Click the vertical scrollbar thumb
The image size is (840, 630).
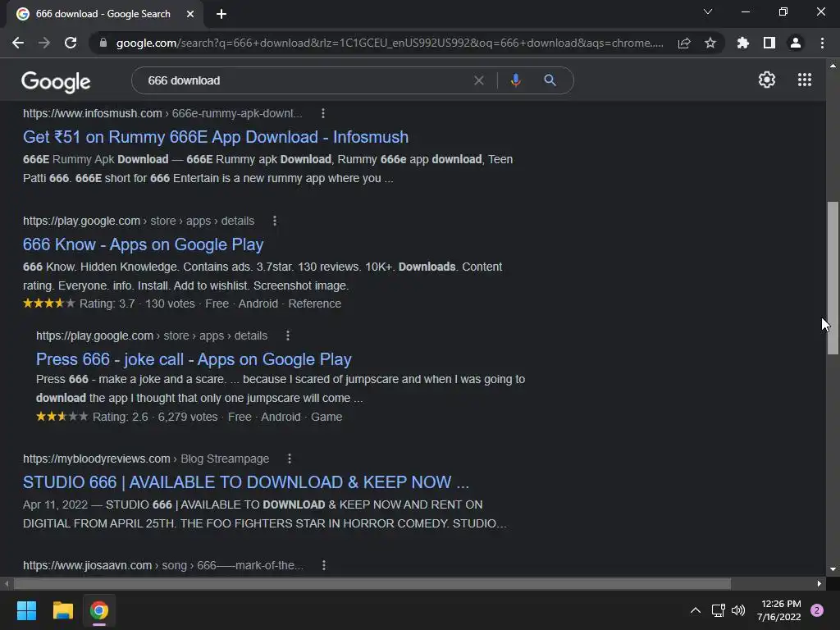tap(833, 277)
